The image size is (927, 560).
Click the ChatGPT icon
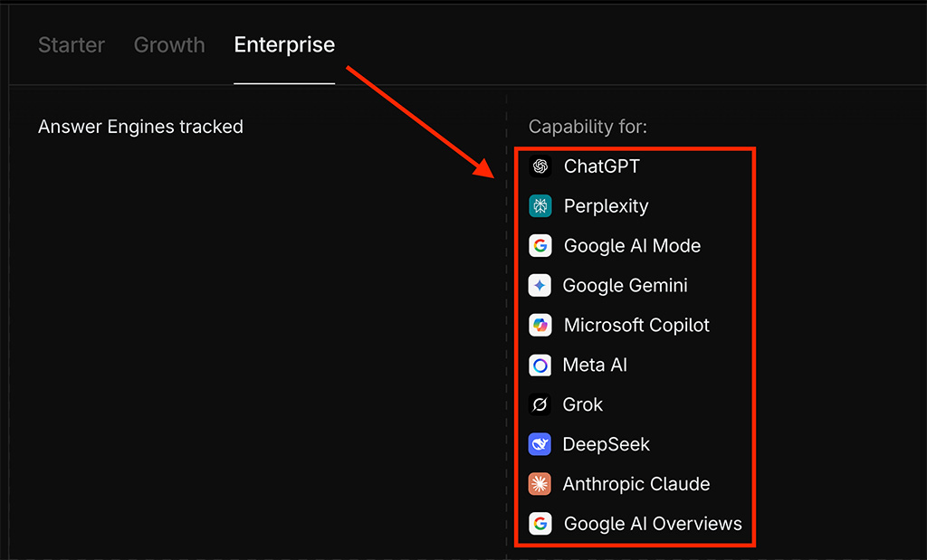pos(540,166)
